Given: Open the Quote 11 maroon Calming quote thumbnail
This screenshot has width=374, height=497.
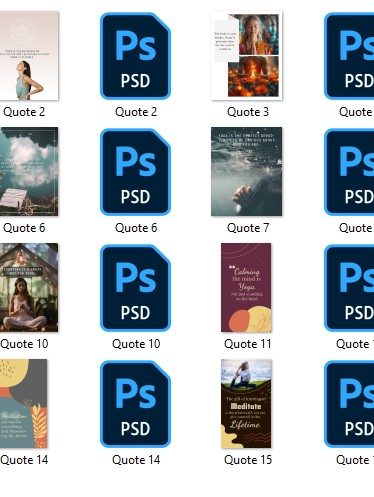Looking at the screenshot, I should [246, 288].
